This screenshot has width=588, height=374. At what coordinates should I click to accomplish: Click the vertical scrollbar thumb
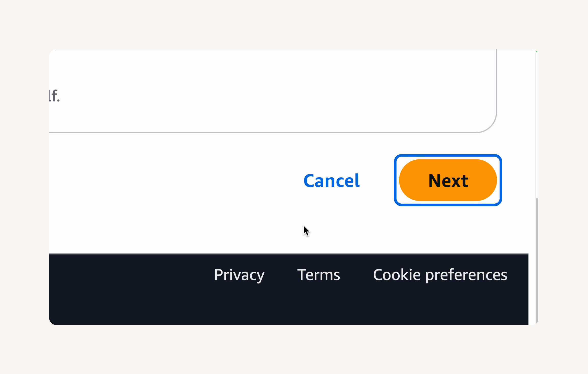(537, 260)
